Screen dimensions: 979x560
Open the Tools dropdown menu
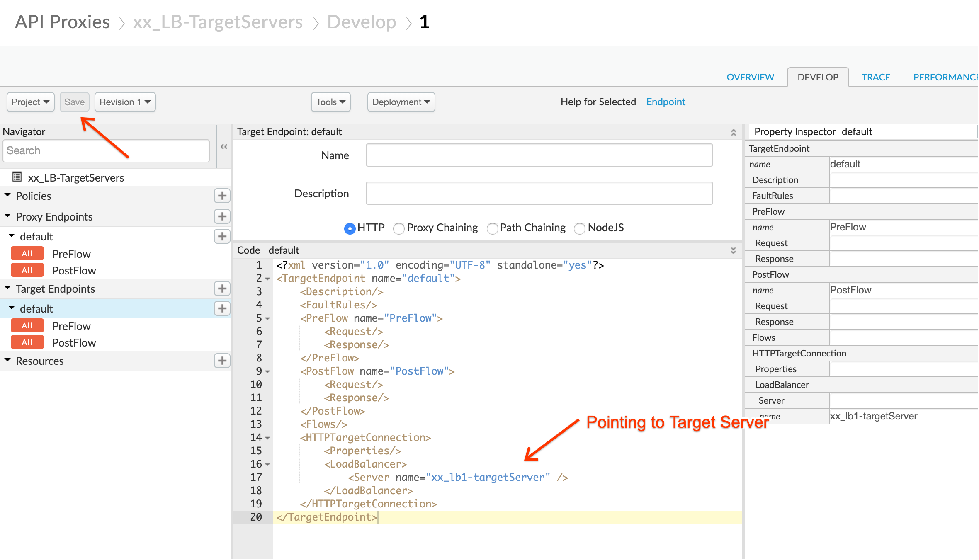click(330, 102)
